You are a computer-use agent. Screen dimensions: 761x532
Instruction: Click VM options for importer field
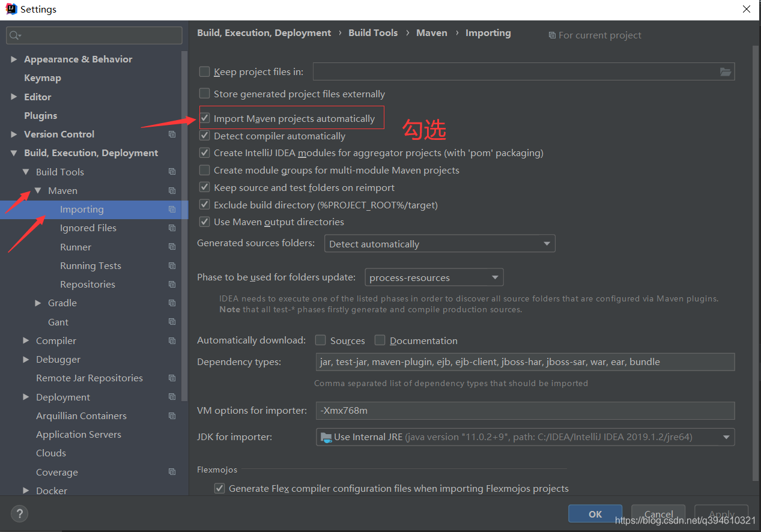point(526,411)
